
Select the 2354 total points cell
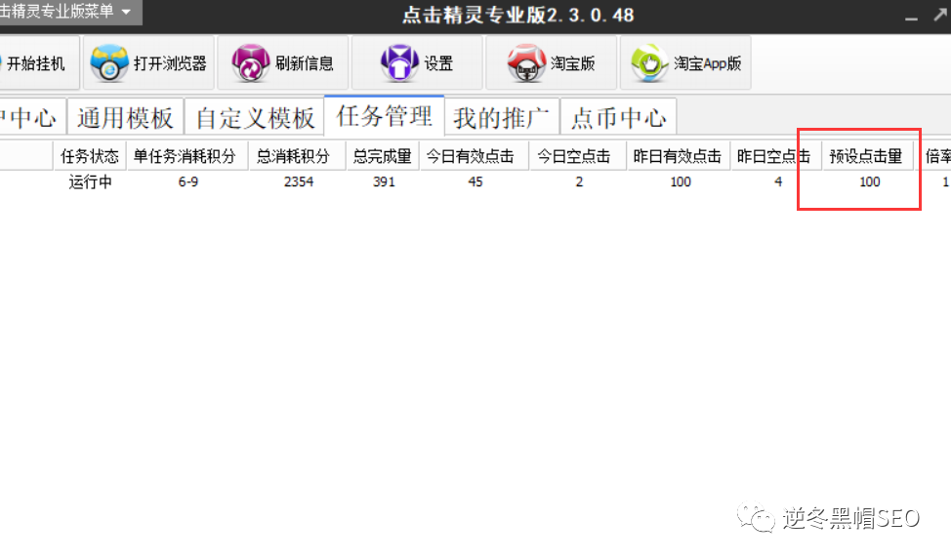click(x=299, y=181)
